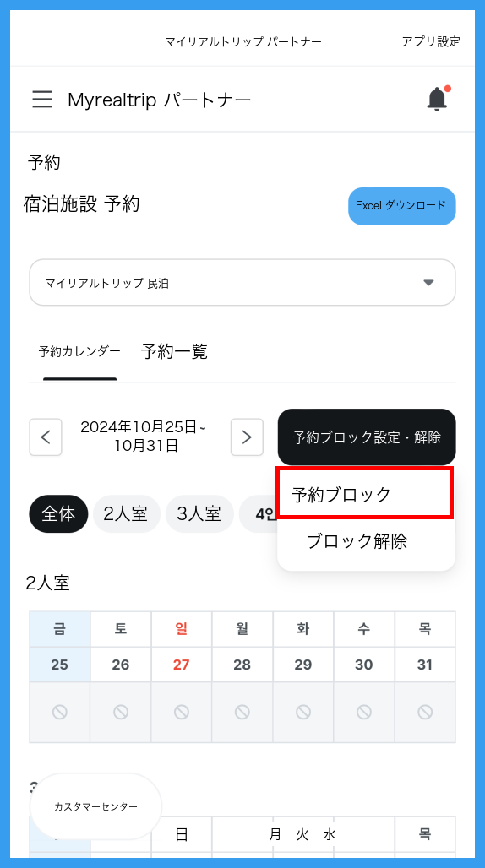Click the Excel ダウンロード button
485x868 pixels.
[402, 206]
